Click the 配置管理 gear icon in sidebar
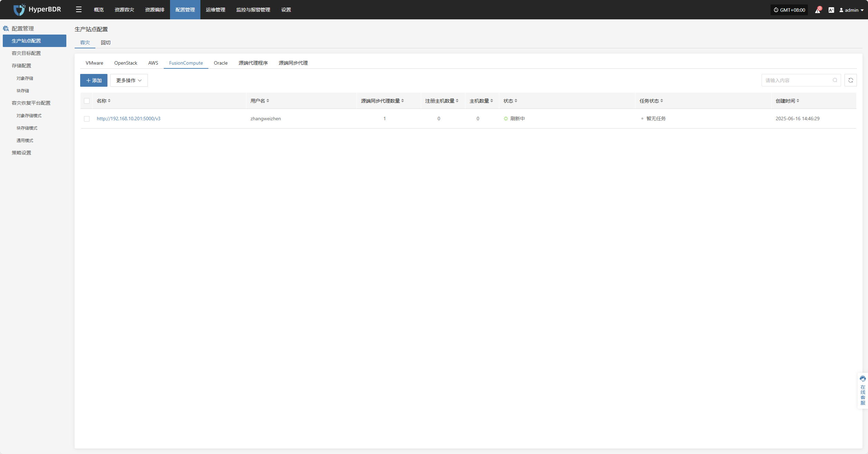868x454 pixels. [x=6, y=28]
